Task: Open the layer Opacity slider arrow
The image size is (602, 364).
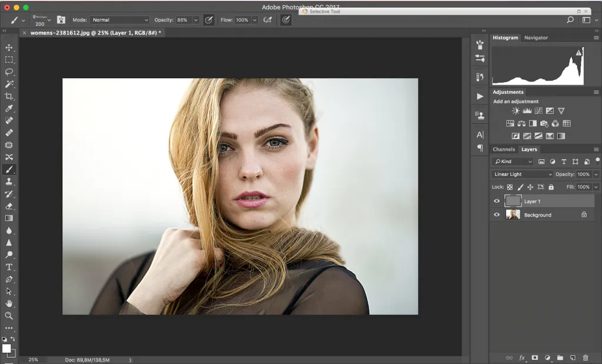Action: click(596, 174)
